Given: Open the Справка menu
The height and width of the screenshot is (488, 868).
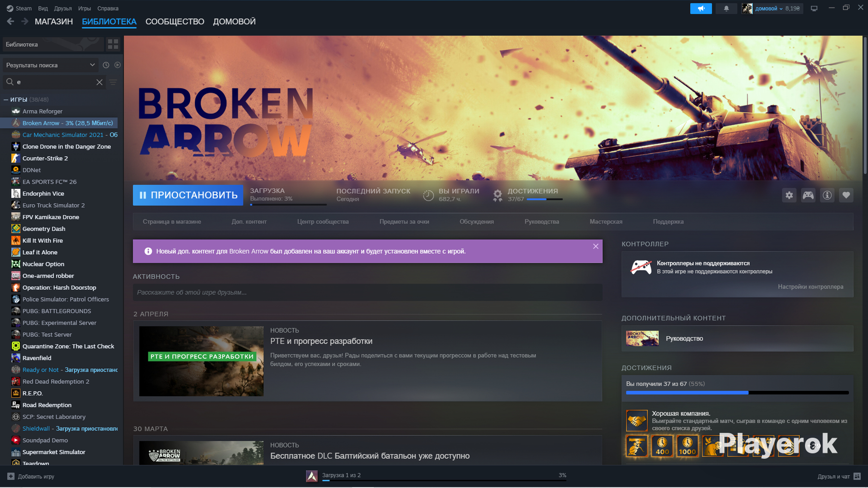Looking at the screenshot, I should click(x=108, y=8).
